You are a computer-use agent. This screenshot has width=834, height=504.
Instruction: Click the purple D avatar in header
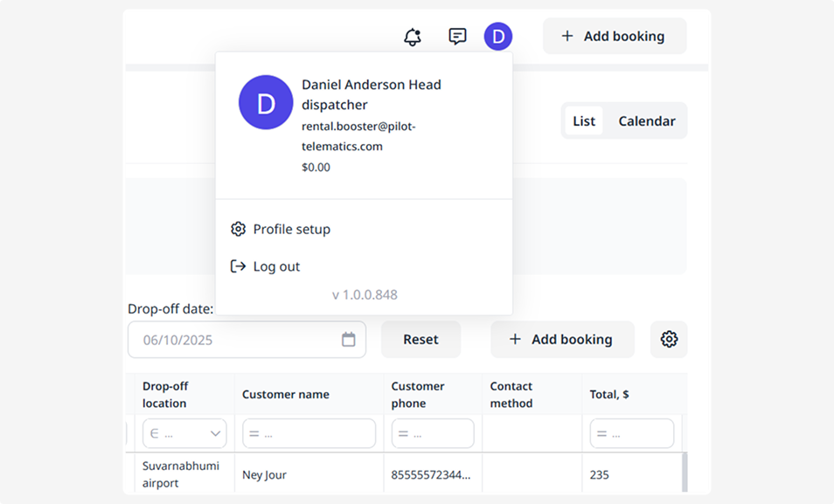(497, 37)
